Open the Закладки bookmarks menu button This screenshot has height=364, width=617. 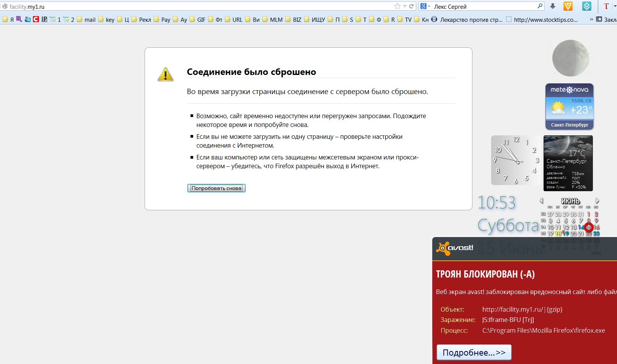pyautogui.click(x=607, y=19)
